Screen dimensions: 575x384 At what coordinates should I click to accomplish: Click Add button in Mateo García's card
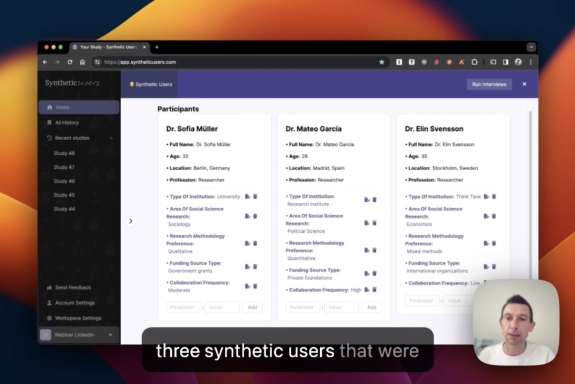coord(371,307)
